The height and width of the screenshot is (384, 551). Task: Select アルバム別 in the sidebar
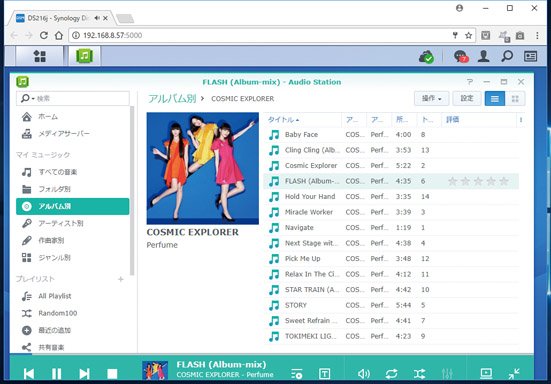[x=72, y=206]
